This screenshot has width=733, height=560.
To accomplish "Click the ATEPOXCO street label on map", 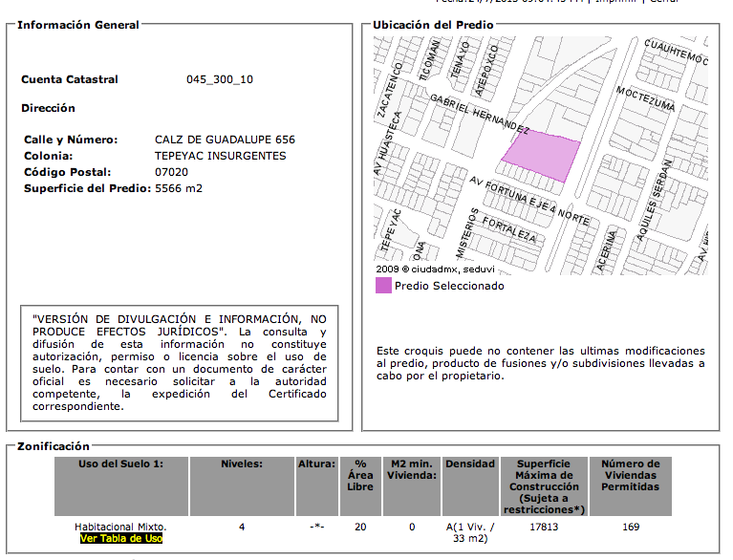I will click(486, 71).
